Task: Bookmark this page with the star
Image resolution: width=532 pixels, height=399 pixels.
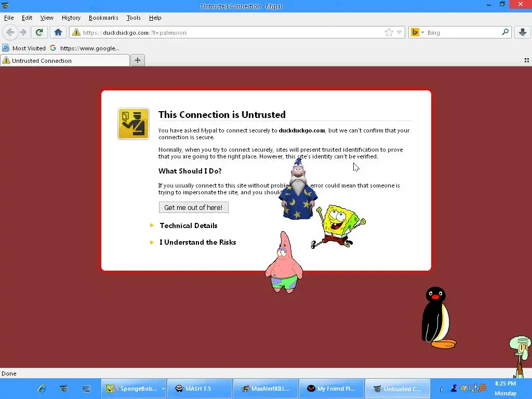Action: point(389,33)
